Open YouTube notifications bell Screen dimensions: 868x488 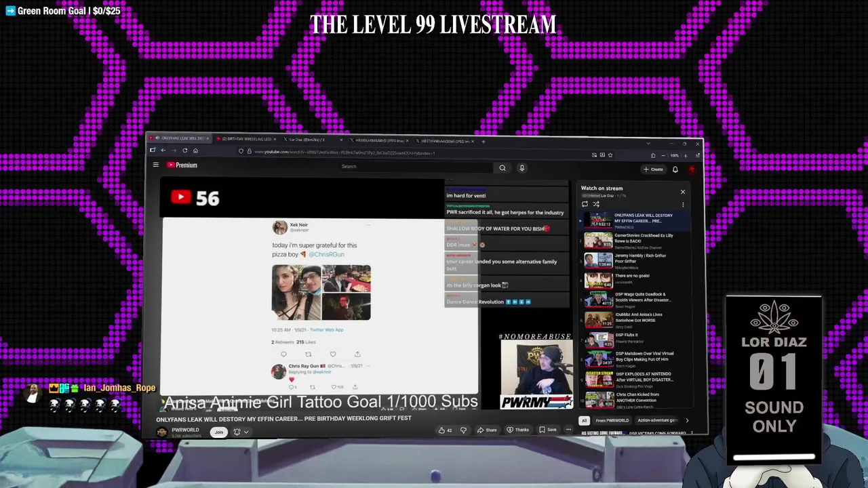[x=675, y=169]
